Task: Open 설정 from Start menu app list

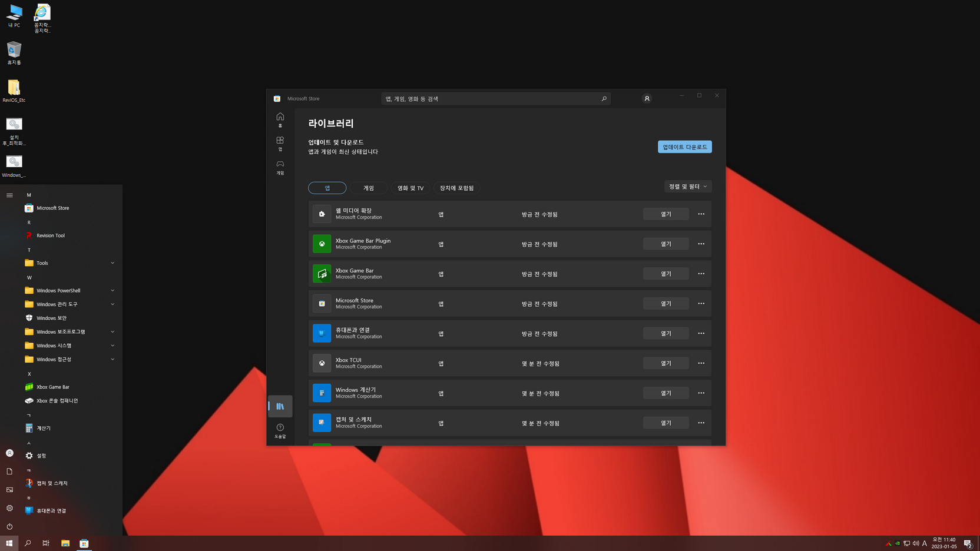Action: coord(69,456)
